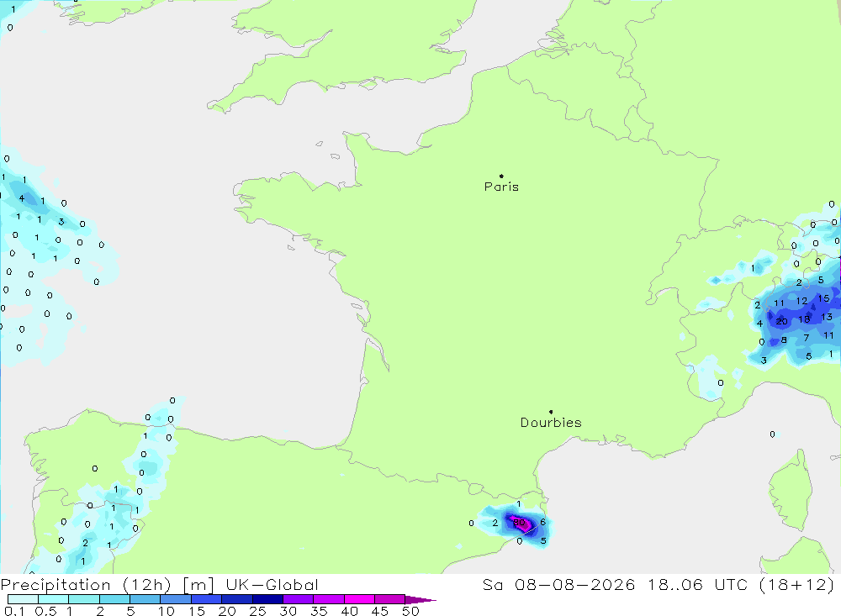Click the legend scale label '25'
841x616 pixels.
(x=257, y=611)
